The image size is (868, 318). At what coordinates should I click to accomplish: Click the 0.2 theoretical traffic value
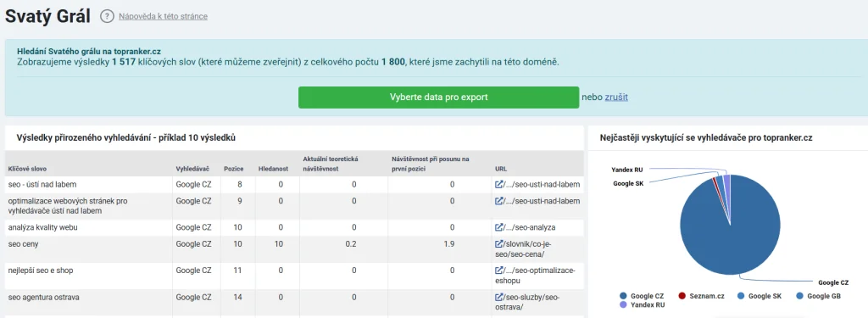[x=350, y=243]
